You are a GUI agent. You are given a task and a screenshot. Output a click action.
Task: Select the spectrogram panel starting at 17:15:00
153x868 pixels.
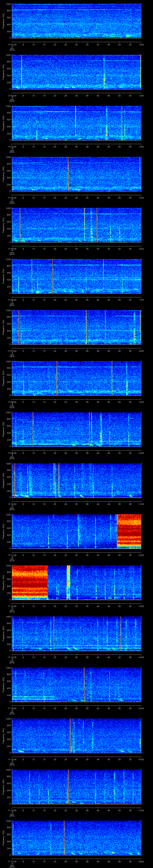[77, 736]
